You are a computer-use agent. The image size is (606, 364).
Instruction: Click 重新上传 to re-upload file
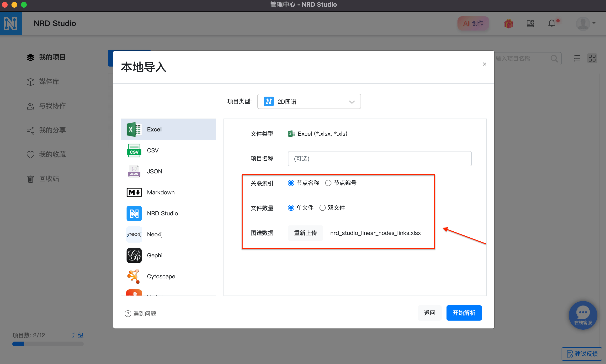305,233
